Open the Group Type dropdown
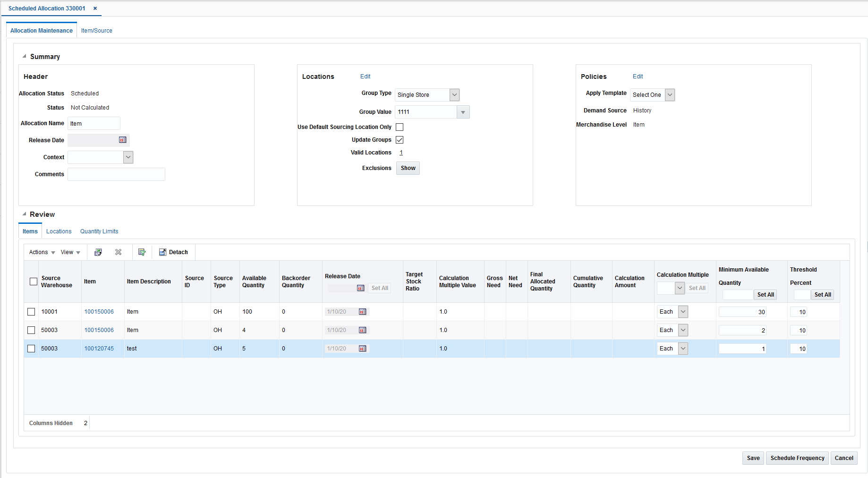The image size is (868, 478). point(453,94)
